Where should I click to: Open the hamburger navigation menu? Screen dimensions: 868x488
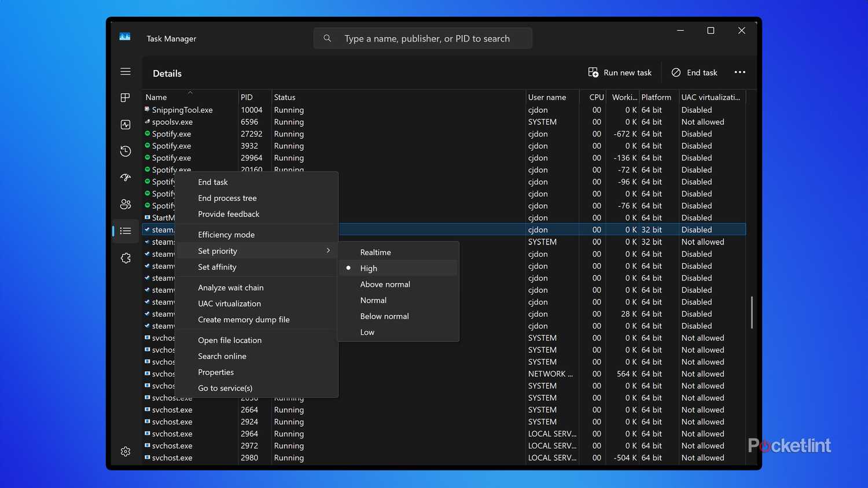pos(126,72)
